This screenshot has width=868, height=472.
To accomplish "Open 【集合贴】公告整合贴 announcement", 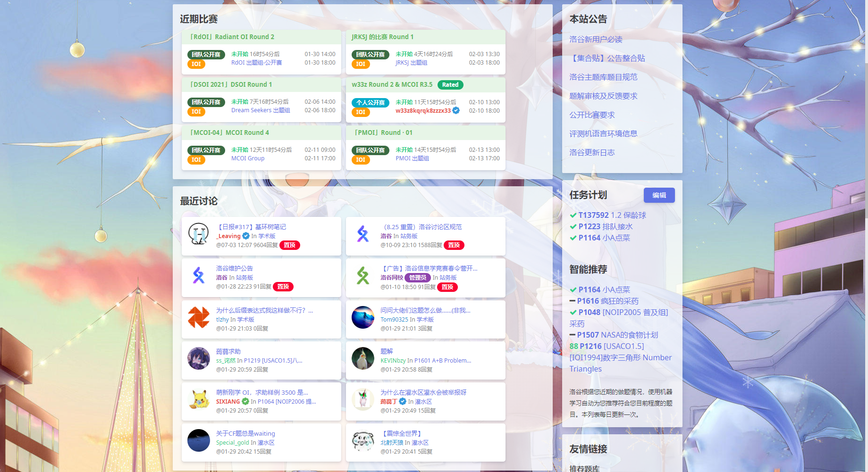I will click(607, 58).
